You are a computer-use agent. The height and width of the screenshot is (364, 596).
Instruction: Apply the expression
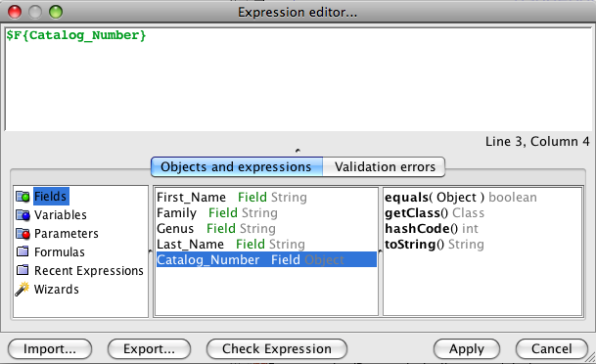(467, 348)
